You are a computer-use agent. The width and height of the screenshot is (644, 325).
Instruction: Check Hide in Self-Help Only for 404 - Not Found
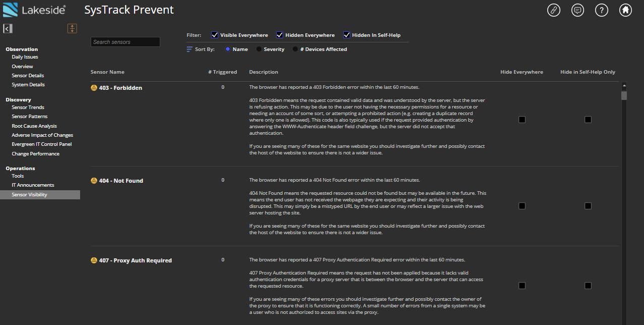click(x=588, y=206)
